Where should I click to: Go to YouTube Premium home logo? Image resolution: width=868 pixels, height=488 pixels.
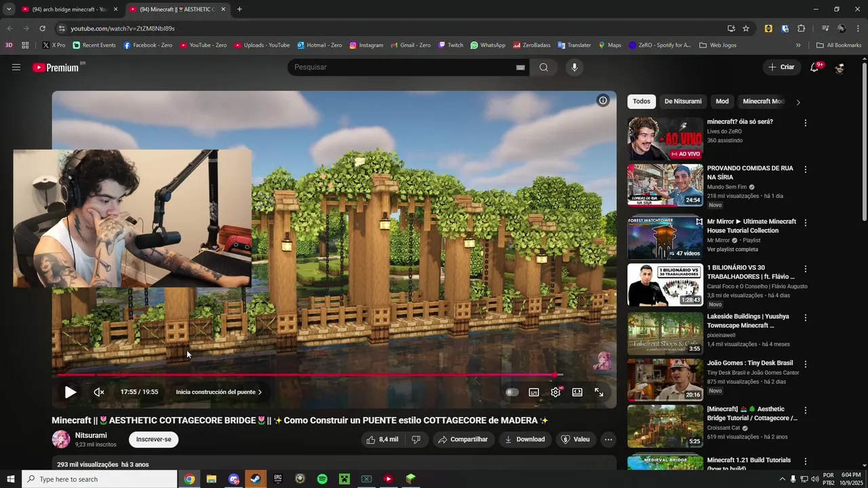[x=57, y=67]
